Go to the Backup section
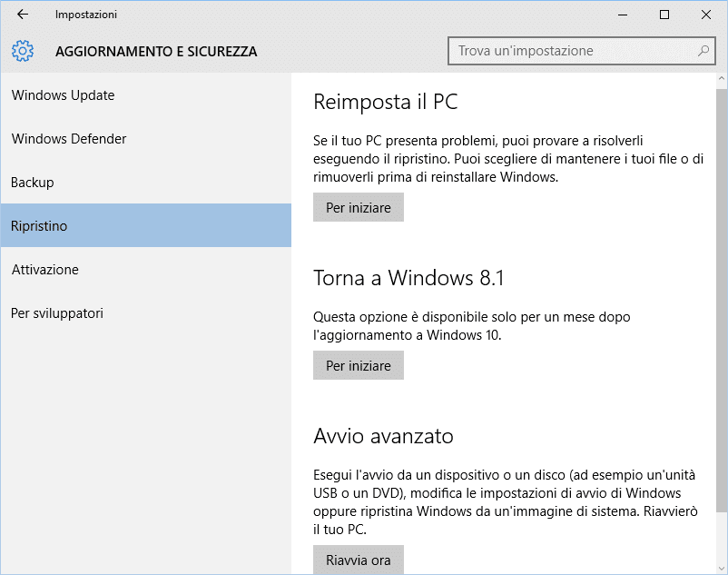Viewport: 728px width, 575px height. tap(33, 183)
